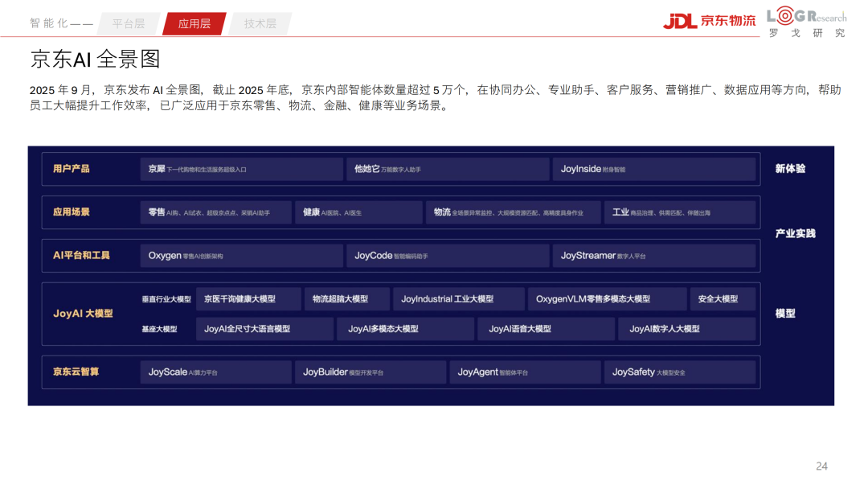Click the JoyAI语音大模型 box
868x489 pixels.
pos(547,329)
